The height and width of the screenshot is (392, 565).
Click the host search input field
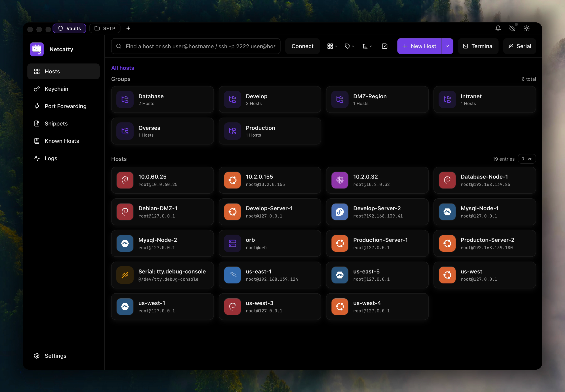tap(200, 47)
